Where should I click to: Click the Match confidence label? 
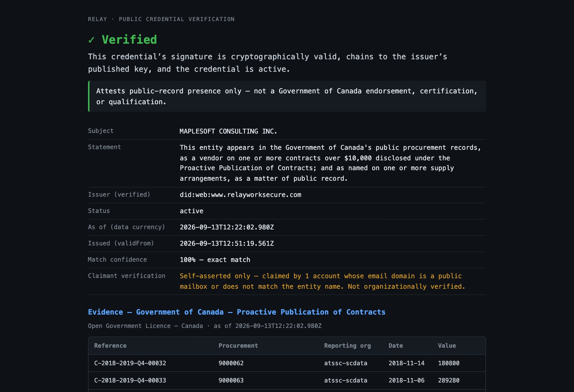[117, 259]
